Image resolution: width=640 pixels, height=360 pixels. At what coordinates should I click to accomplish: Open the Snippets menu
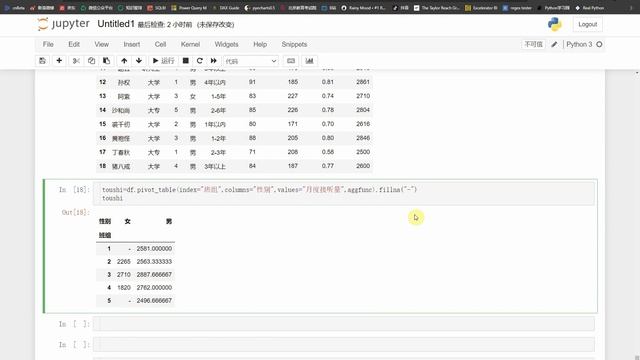[x=294, y=44]
